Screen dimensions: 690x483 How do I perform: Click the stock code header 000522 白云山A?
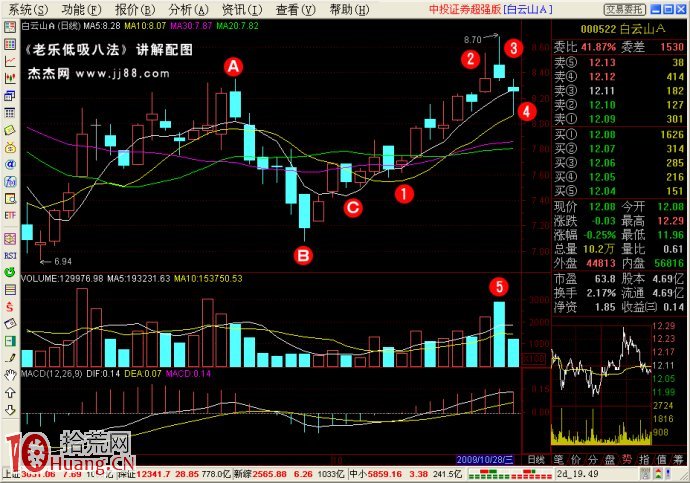[x=622, y=29]
